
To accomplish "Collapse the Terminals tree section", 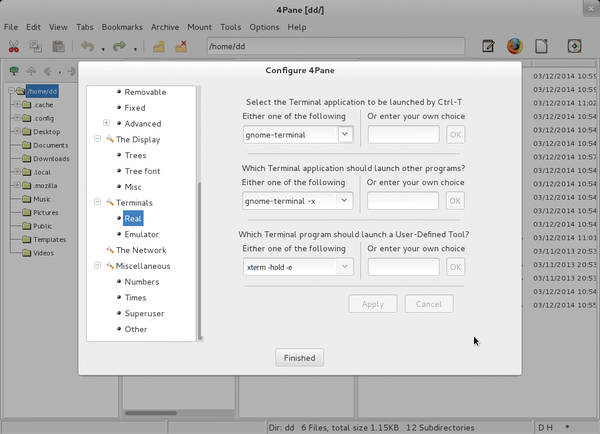I will [98, 202].
